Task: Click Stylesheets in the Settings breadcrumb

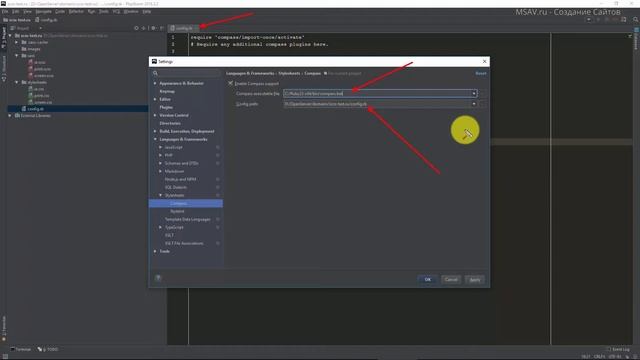Action: pyautogui.click(x=289, y=73)
